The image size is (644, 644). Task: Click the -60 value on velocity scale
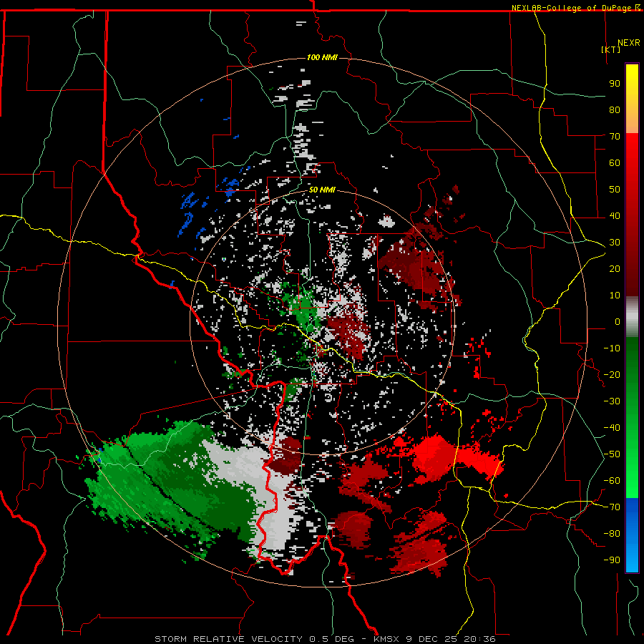pos(612,481)
